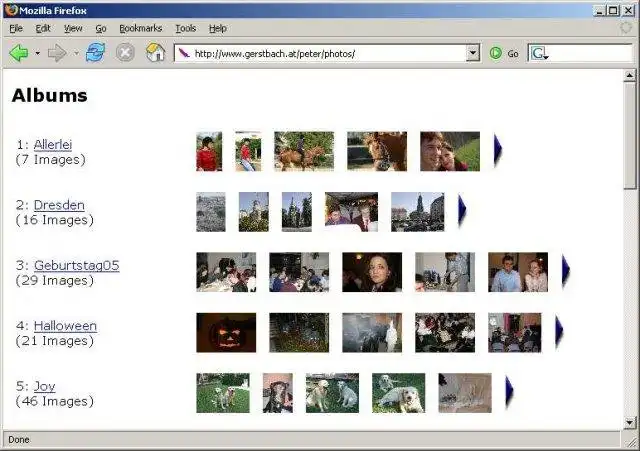Click the address bar URL field
The height and width of the screenshot is (451, 640).
click(x=329, y=53)
